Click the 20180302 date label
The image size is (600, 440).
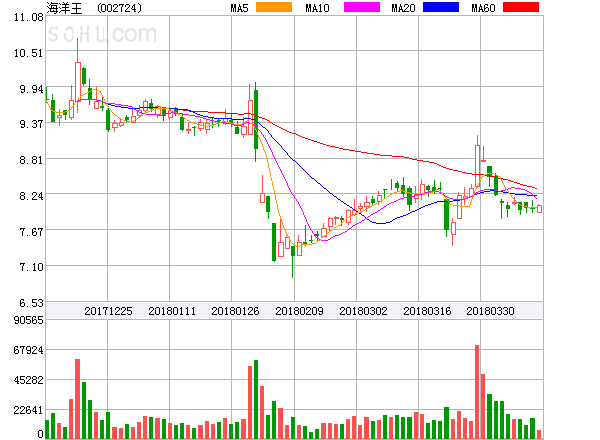[x=363, y=311]
